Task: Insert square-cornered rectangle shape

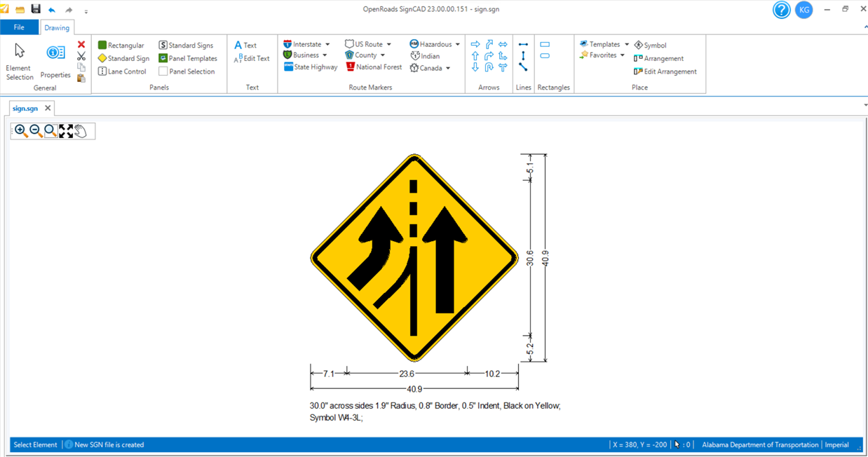Action: (x=545, y=44)
